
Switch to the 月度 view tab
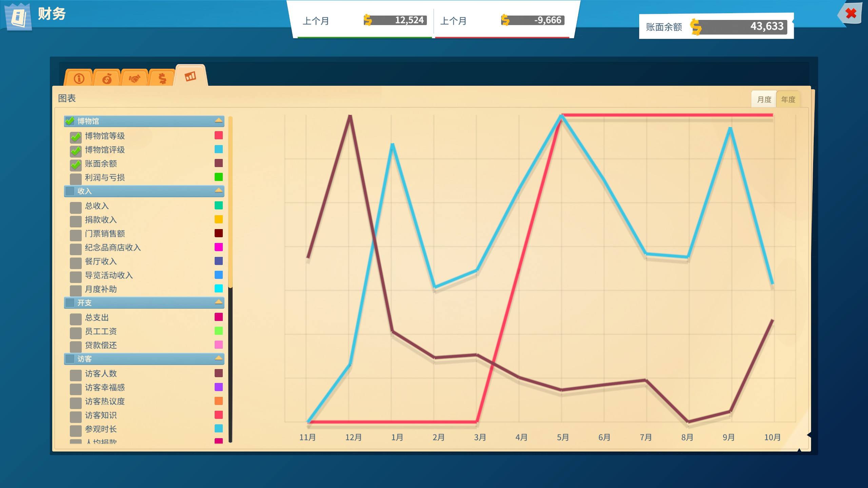[x=764, y=99]
